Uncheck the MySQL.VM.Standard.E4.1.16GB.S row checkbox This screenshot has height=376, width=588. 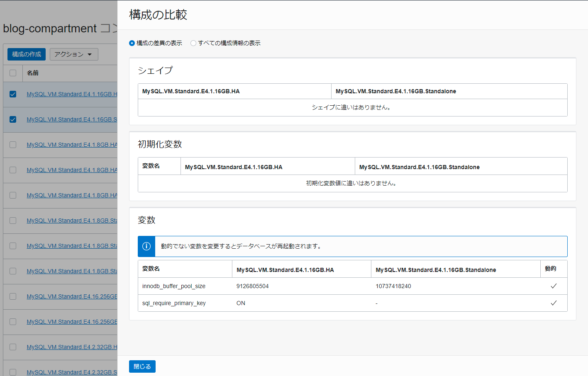tap(13, 119)
